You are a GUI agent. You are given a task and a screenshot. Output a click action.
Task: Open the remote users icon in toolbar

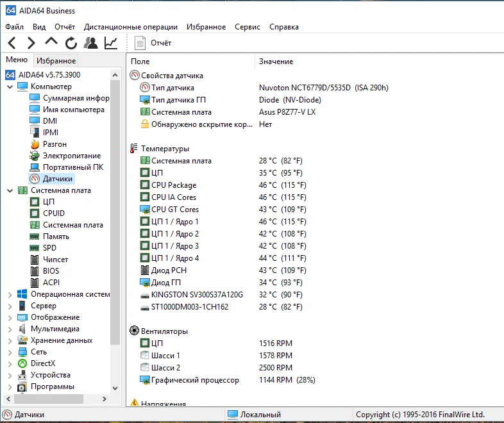90,43
